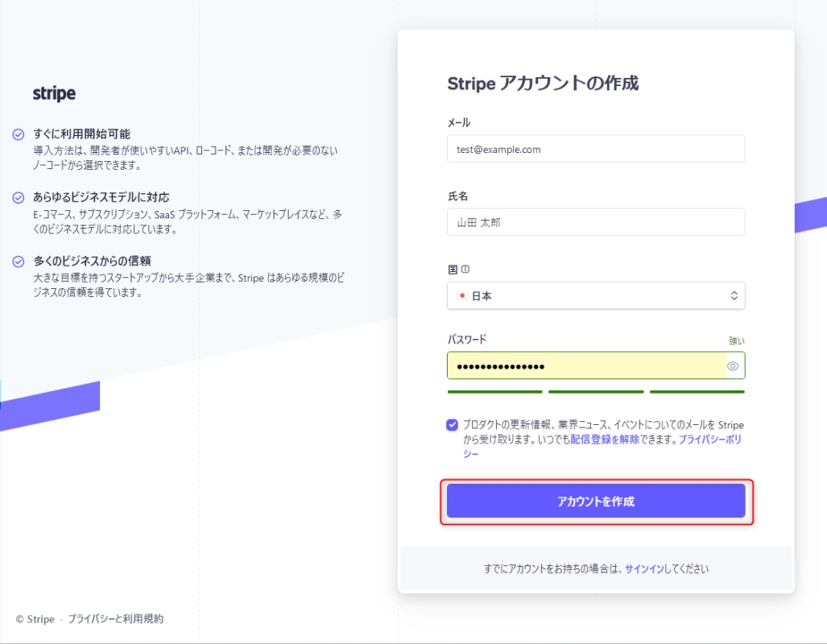Click the stripe logo
Image resolution: width=827 pixels, height=644 pixels.
point(54,93)
